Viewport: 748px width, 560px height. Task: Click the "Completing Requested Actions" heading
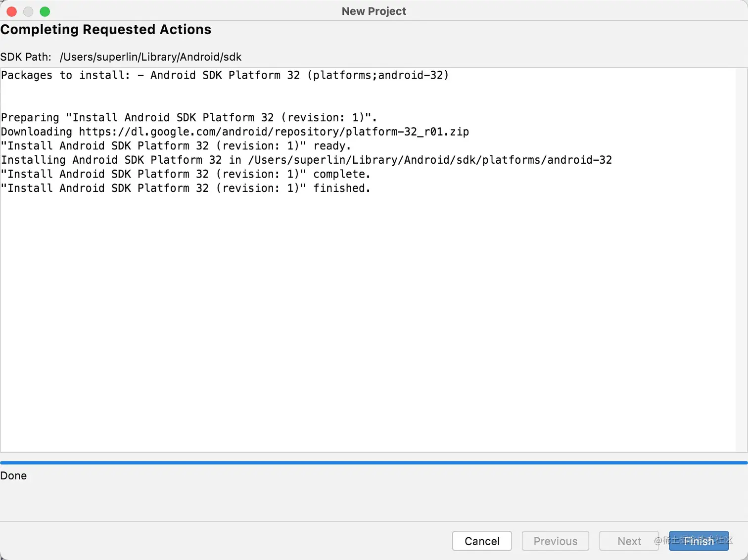106,30
